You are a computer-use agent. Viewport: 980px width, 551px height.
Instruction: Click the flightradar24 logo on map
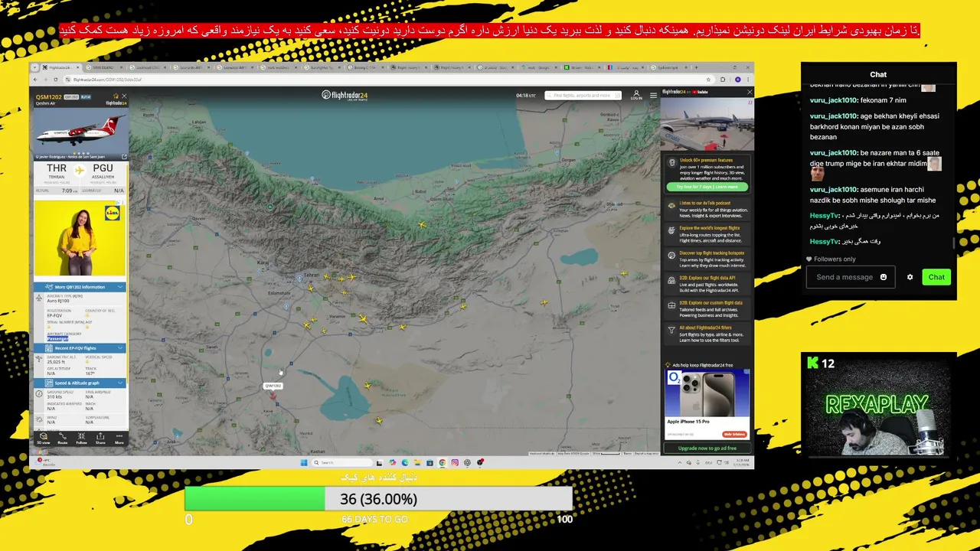point(345,95)
